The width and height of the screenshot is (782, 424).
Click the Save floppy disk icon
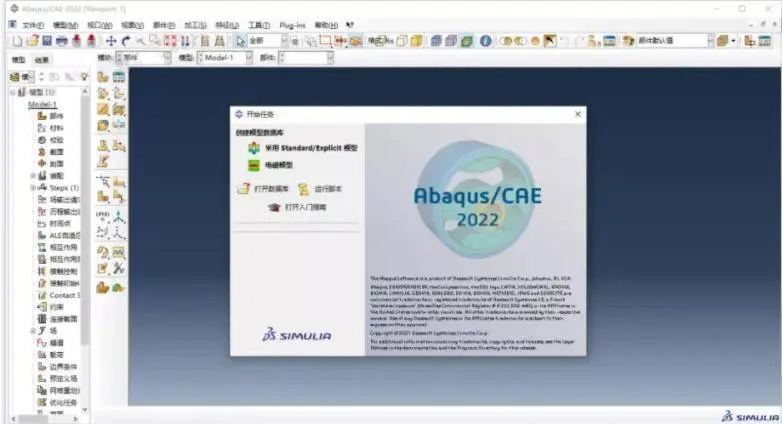[x=47, y=41]
